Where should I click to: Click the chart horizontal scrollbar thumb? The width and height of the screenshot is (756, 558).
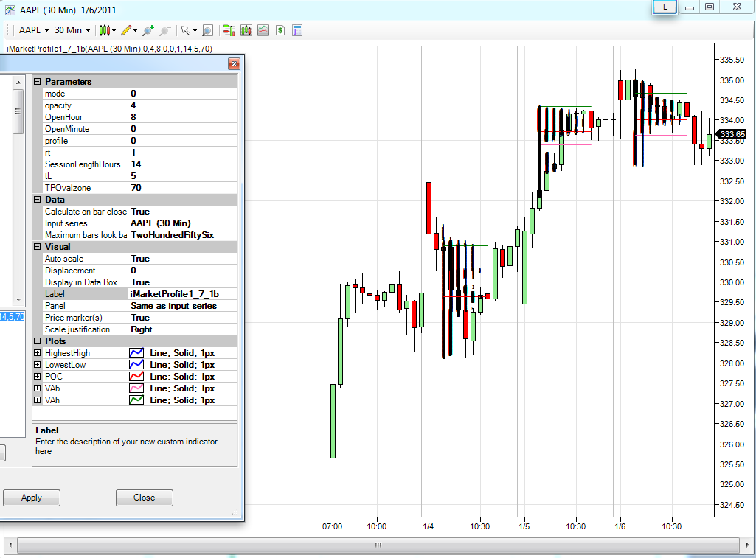(x=378, y=545)
